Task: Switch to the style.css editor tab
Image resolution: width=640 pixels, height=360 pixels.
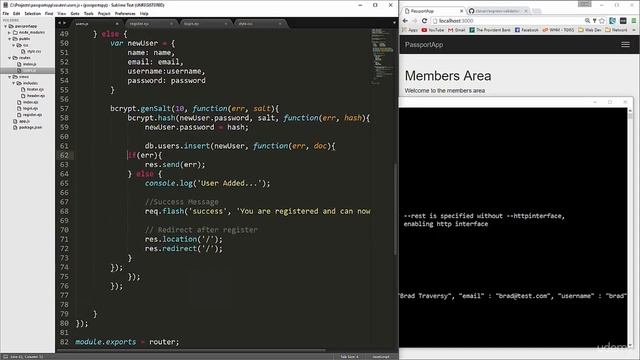Action: (260, 24)
